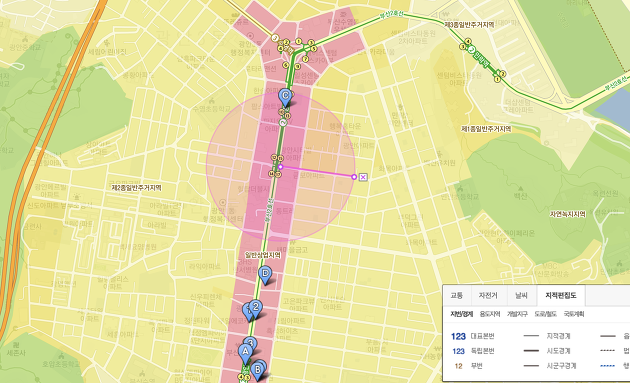Click the 일반상업지역 zone label
Viewport: 630px width, 383px height.
(263, 255)
